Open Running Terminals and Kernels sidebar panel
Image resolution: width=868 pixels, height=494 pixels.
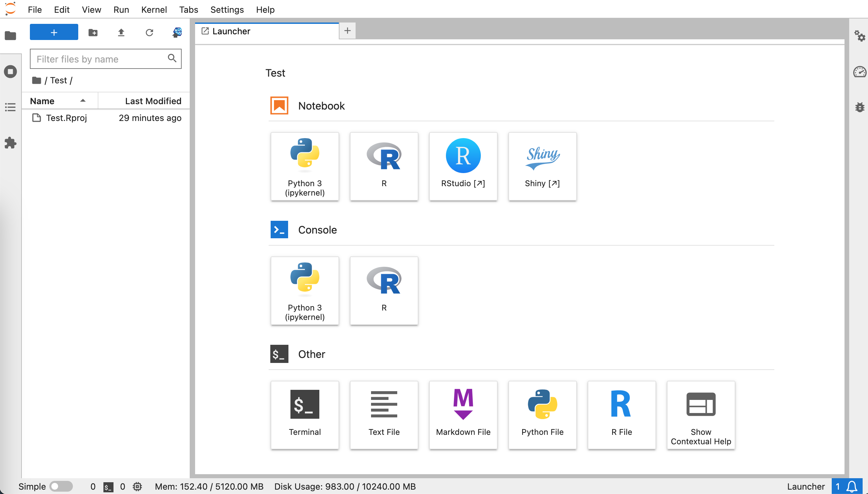pyautogui.click(x=10, y=72)
